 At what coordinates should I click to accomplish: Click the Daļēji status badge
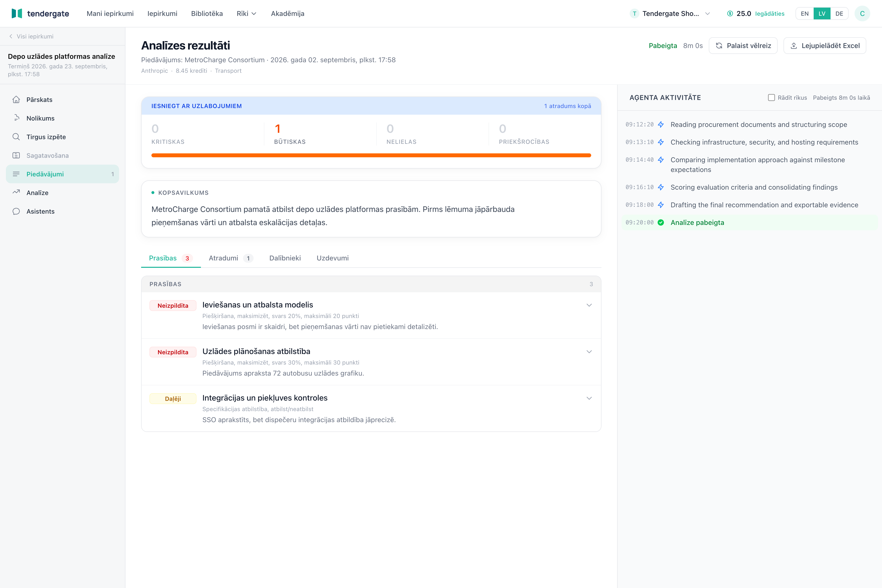[x=172, y=399]
